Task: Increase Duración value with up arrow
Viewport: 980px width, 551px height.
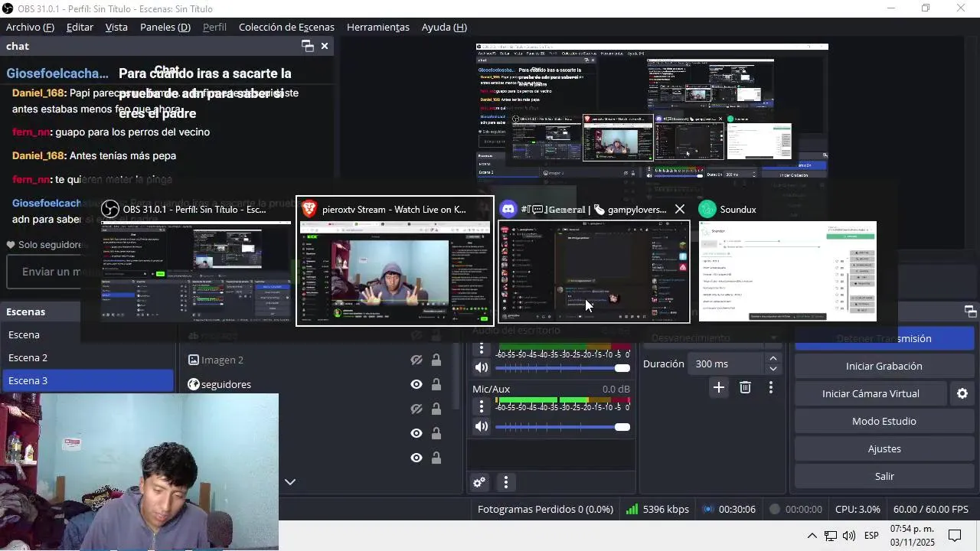Action: tap(773, 359)
